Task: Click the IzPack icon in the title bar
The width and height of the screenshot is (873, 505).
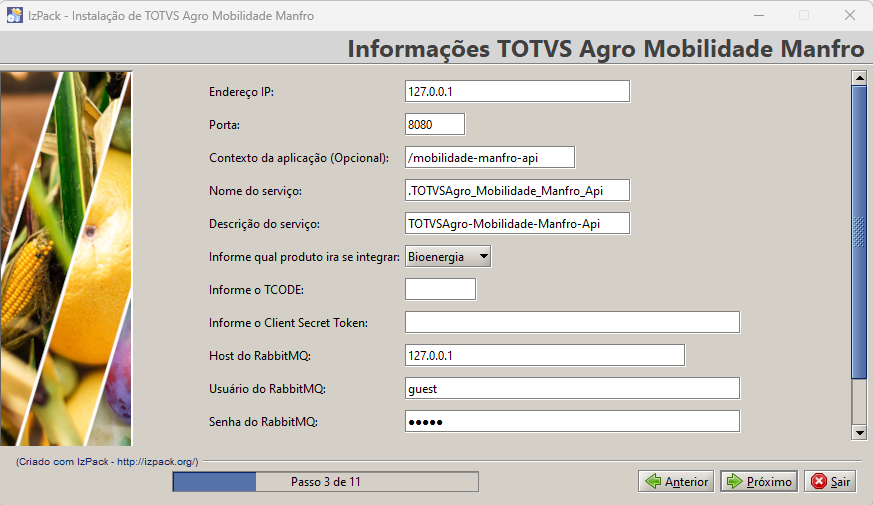Action: pos(14,15)
